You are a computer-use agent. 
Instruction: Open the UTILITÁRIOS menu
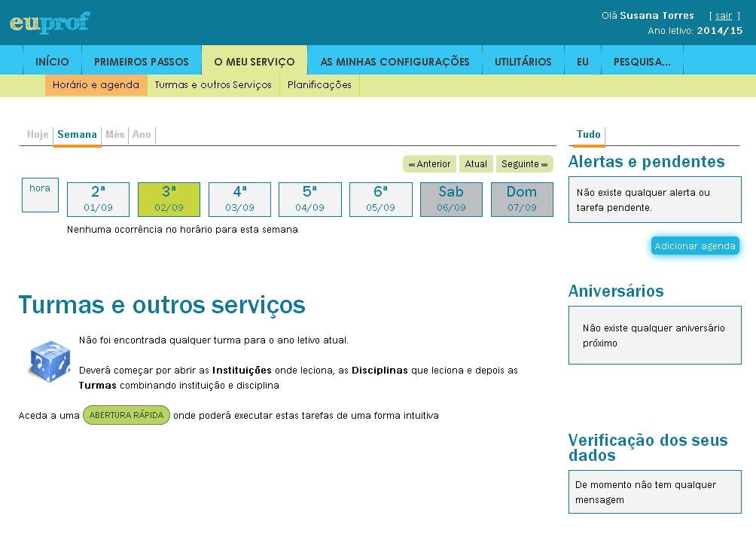tap(523, 62)
